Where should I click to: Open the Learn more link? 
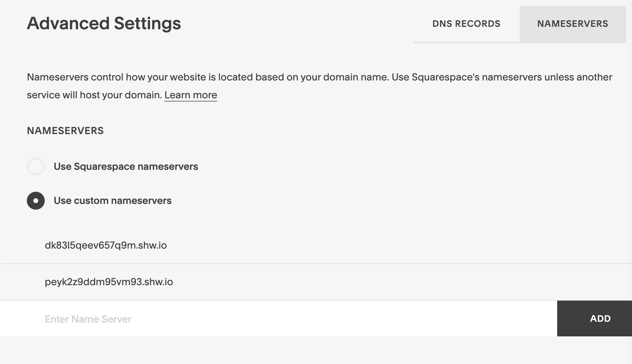coord(191,95)
